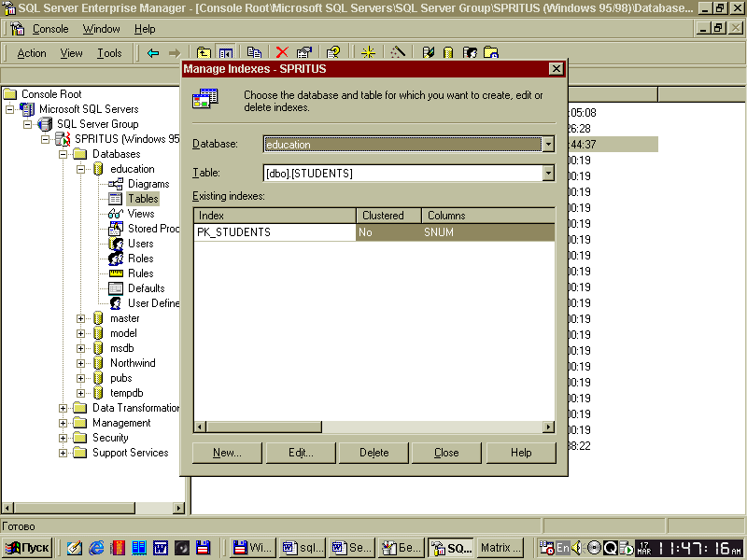Open the Window menu

[102, 29]
